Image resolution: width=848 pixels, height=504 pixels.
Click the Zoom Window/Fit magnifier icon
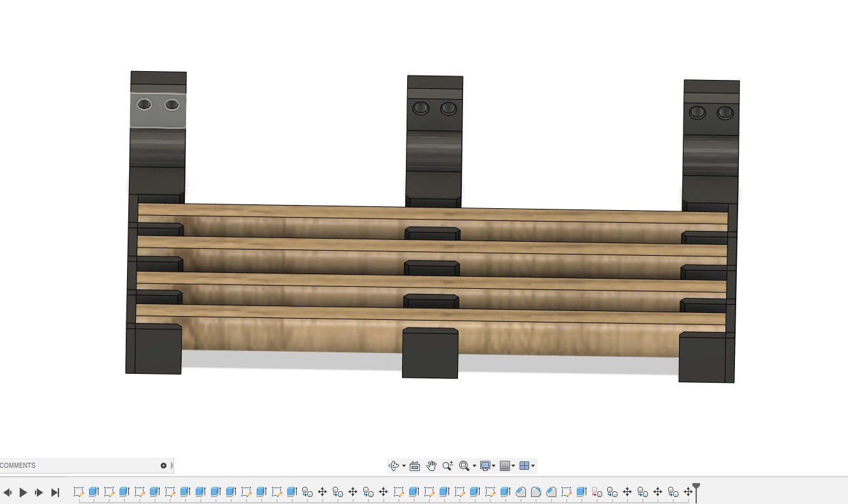point(464,466)
